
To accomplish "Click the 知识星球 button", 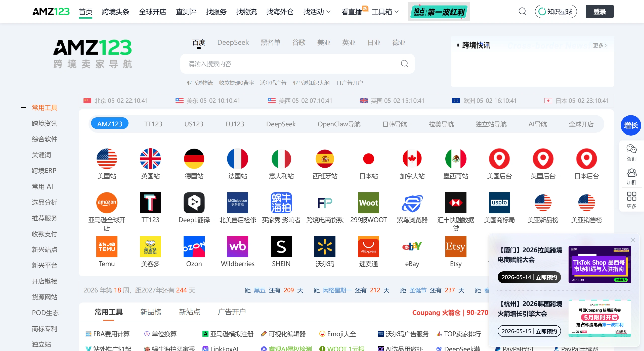I will coord(556,11).
